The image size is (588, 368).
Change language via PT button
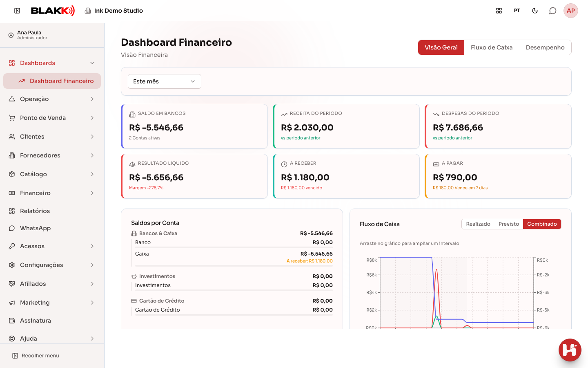(517, 11)
